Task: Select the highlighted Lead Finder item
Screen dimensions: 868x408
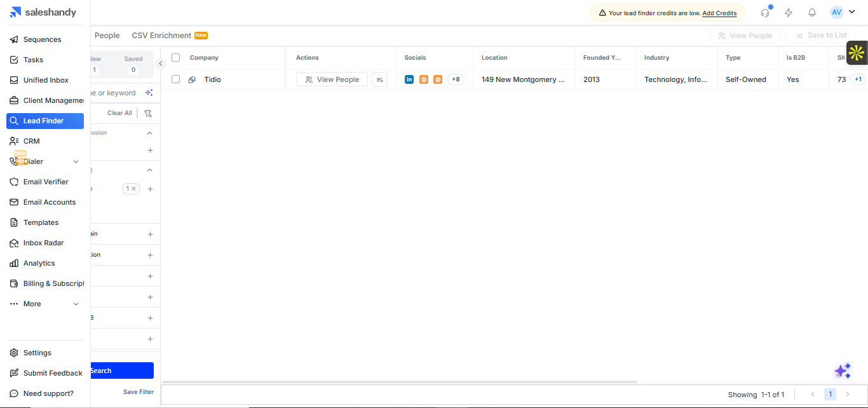Action: [x=44, y=121]
